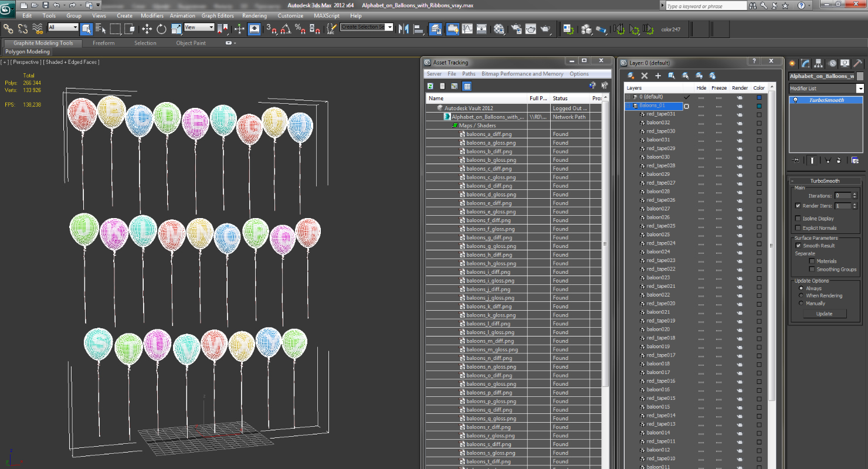Screen dimensions: 868x469
Task: Open Bitmap Performance and Memory menu
Action: pyautogui.click(x=523, y=74)
